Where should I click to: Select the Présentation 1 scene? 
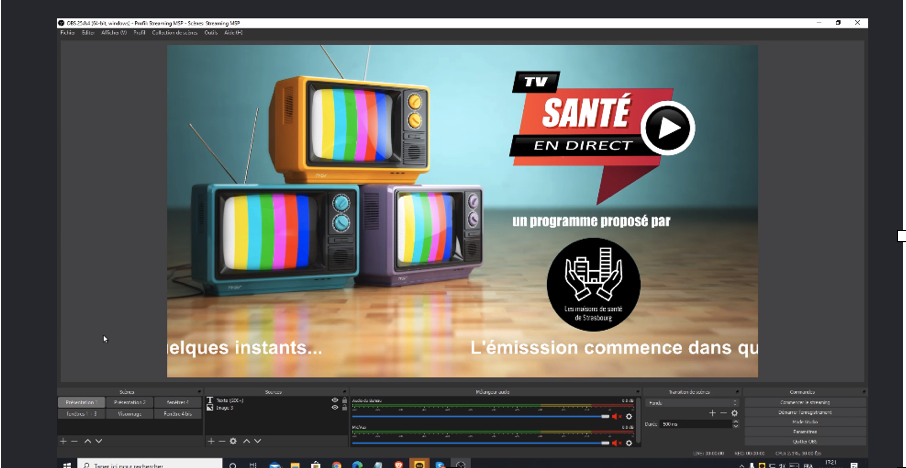pyautogui.click(x=81, y=402)
